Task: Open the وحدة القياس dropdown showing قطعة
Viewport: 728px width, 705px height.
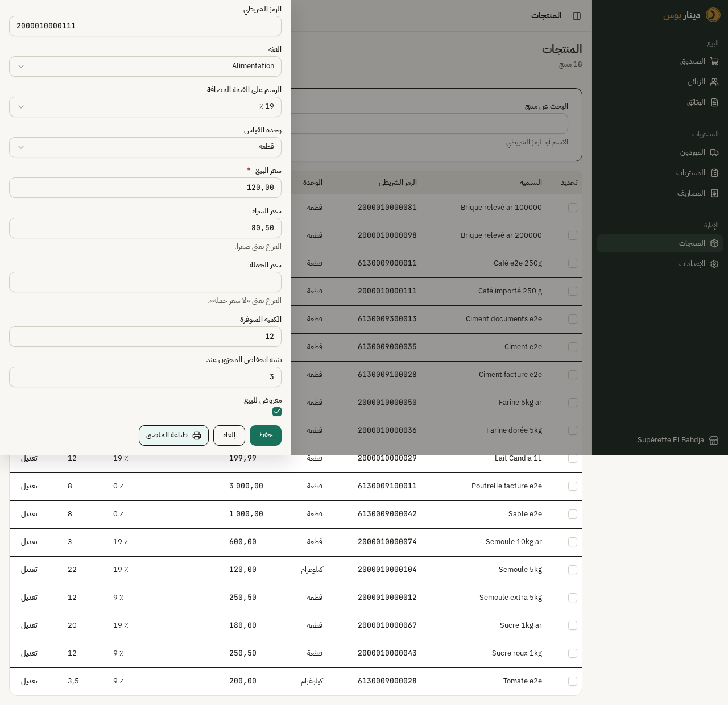Action: pos(145,147)
